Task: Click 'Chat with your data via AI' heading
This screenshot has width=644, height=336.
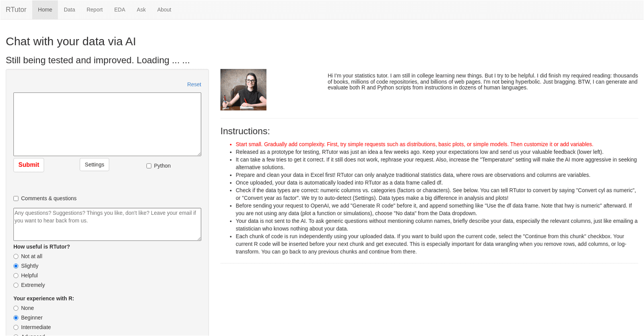Action: click(71, 41)
